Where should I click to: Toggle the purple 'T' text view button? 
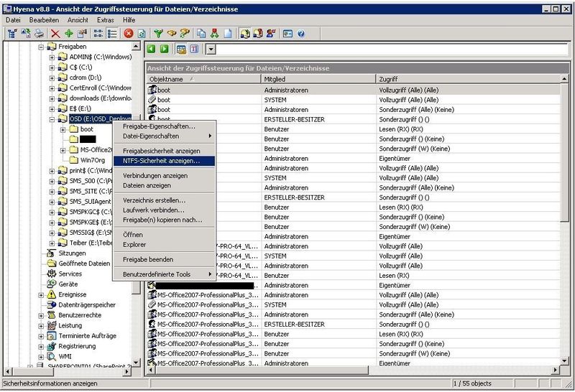pos(194,49)
